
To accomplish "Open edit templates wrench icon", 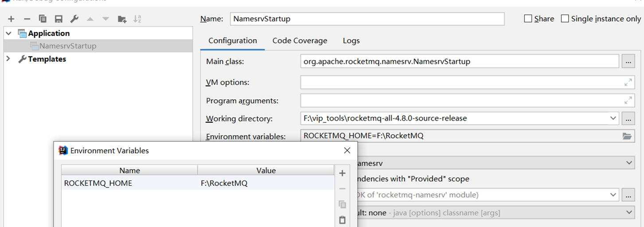I will 74,19.
